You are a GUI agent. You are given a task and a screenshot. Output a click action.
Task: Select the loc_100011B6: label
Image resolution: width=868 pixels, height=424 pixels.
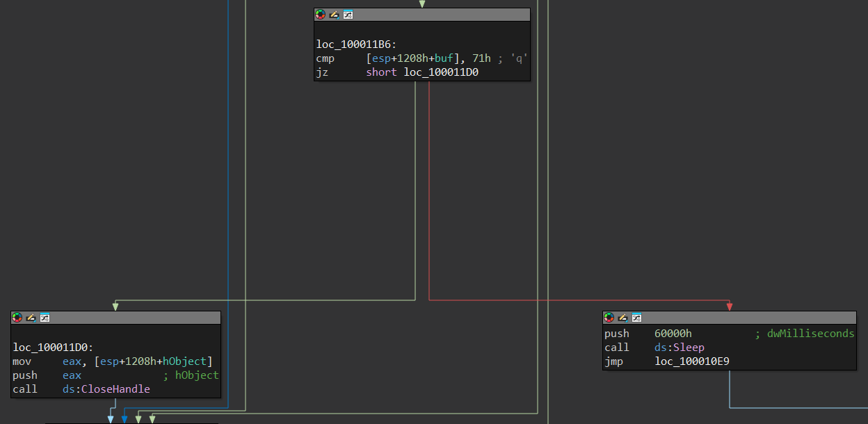pos(356,44)
